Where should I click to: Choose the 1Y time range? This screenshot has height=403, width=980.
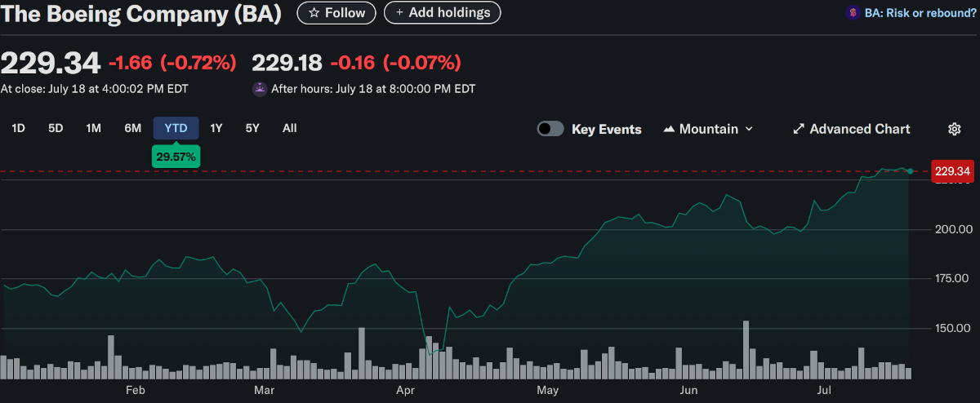pyautogui.click(x=216, y=128)
